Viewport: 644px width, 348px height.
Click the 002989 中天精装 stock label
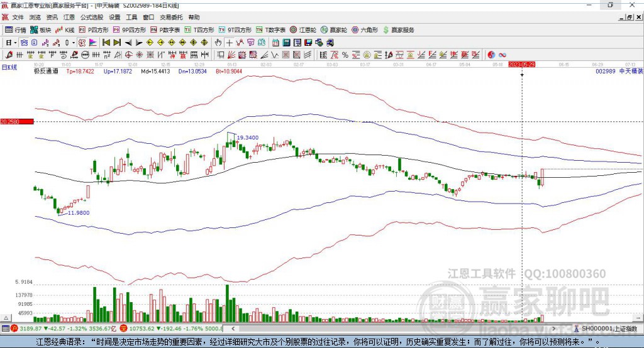(x=619, y=71)
